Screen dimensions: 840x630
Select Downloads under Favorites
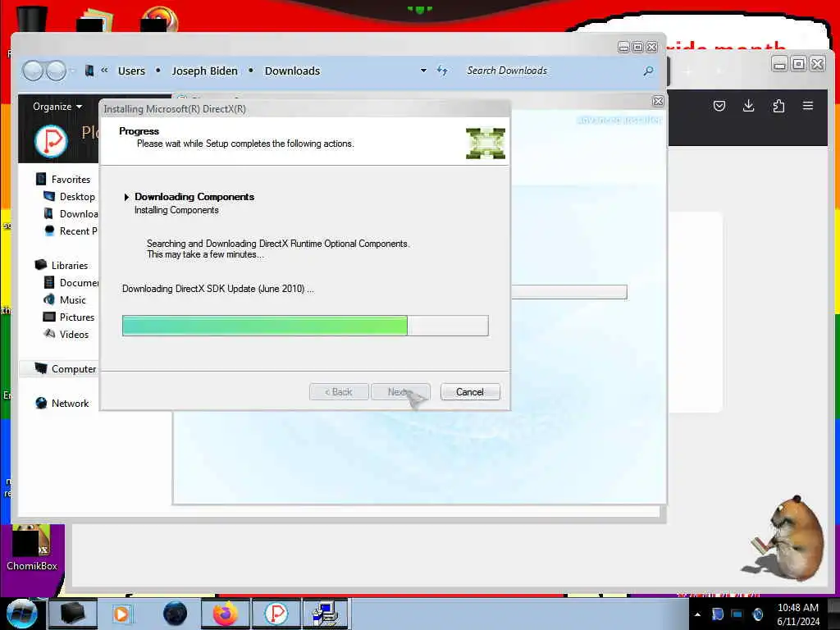coord(79,214)
